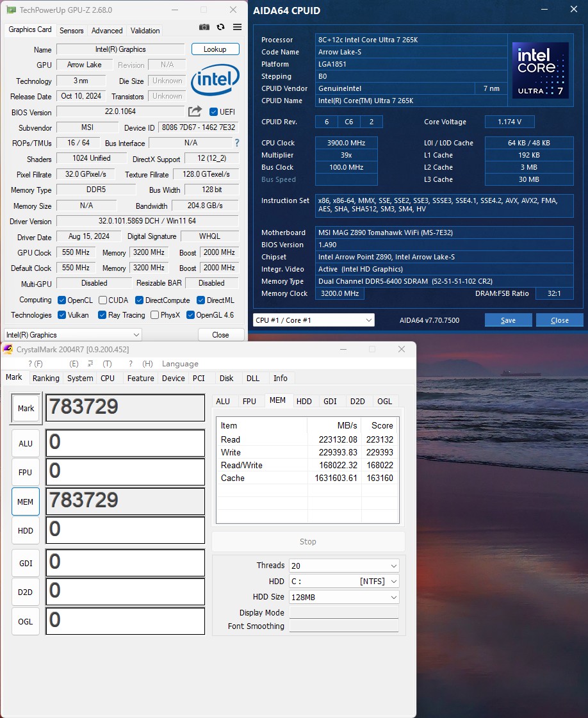588x718 pixels.
Task: Open the CrystalMark Device tab
Action: click(x=174, y=379)
